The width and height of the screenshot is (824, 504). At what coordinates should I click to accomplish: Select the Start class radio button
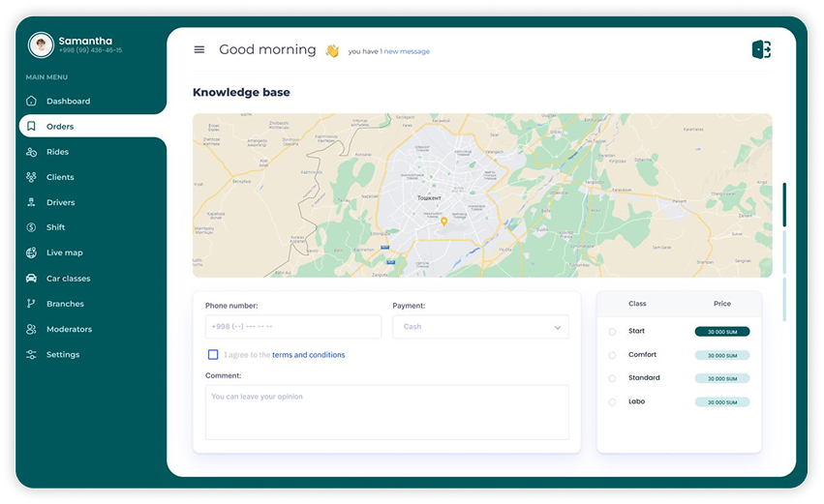(x=612, y=332)
